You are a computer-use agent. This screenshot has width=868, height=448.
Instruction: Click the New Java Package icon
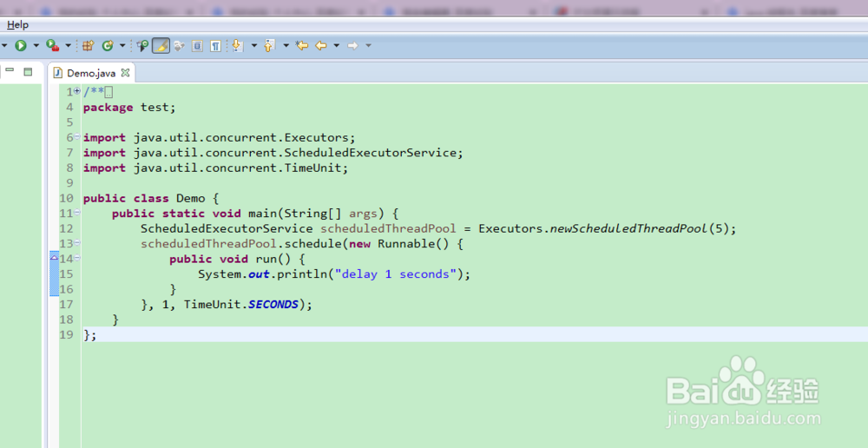coord(88,45)
